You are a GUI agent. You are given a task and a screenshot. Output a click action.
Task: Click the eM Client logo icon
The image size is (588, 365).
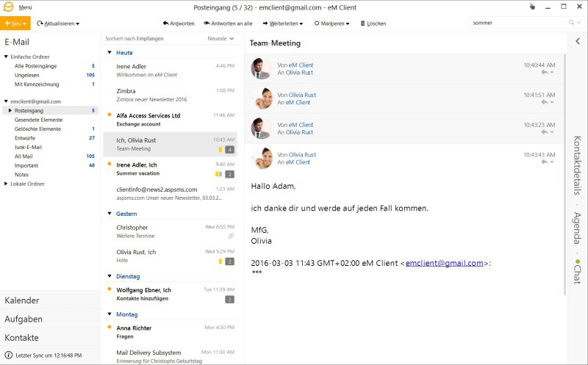coord(8,7)
